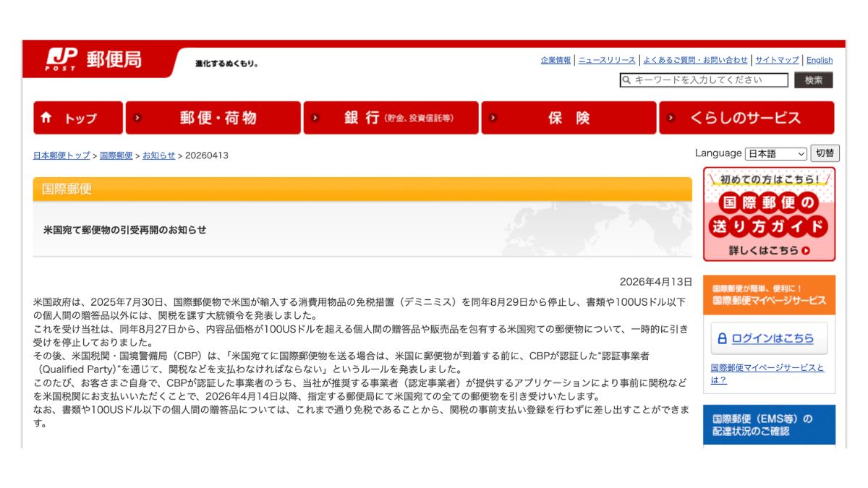868x488 pixels.
Task: Open the よくあるご質問・お問い合わせ link
Action: tap(695, 60)
